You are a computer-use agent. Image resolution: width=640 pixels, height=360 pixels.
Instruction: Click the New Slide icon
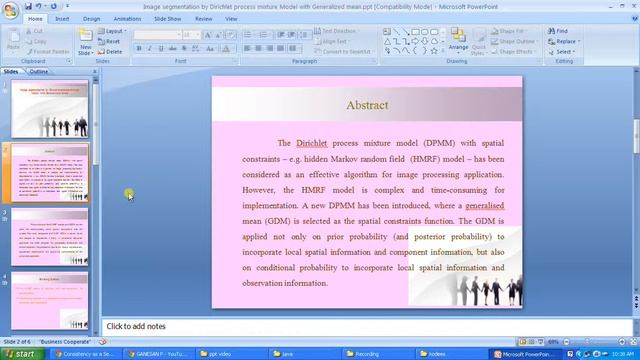pyautogui.click(x=86, y=36)
